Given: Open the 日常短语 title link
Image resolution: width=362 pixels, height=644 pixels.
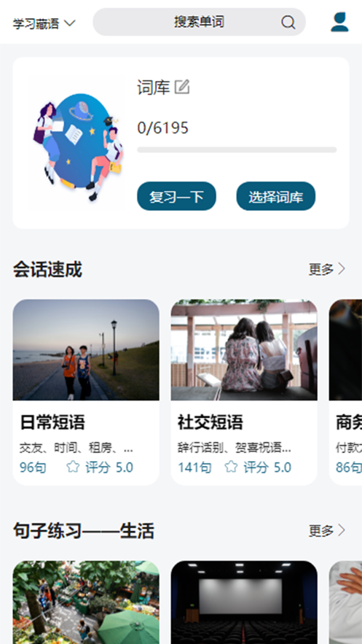Looking at the screenshot, I should click(x=52, y=422).
